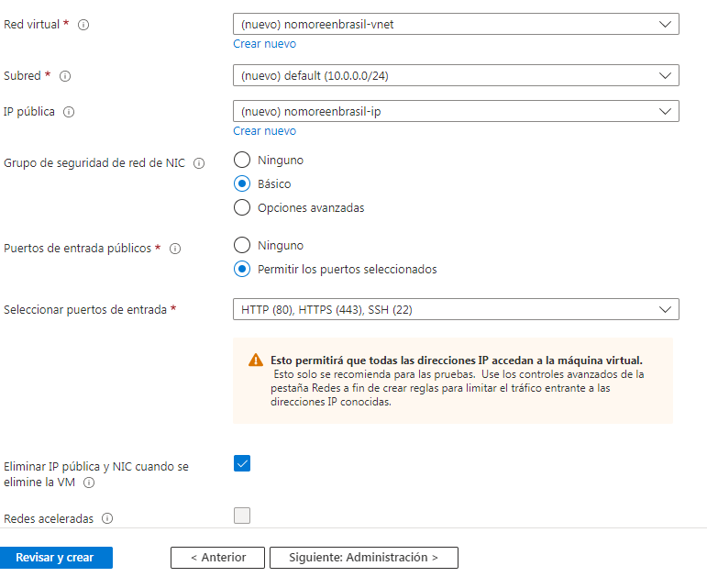This screenshot has width=707, height=588.
Task: Open info icon for Grupo de seguridad de red de NIC
Action: tap(199, 163)
